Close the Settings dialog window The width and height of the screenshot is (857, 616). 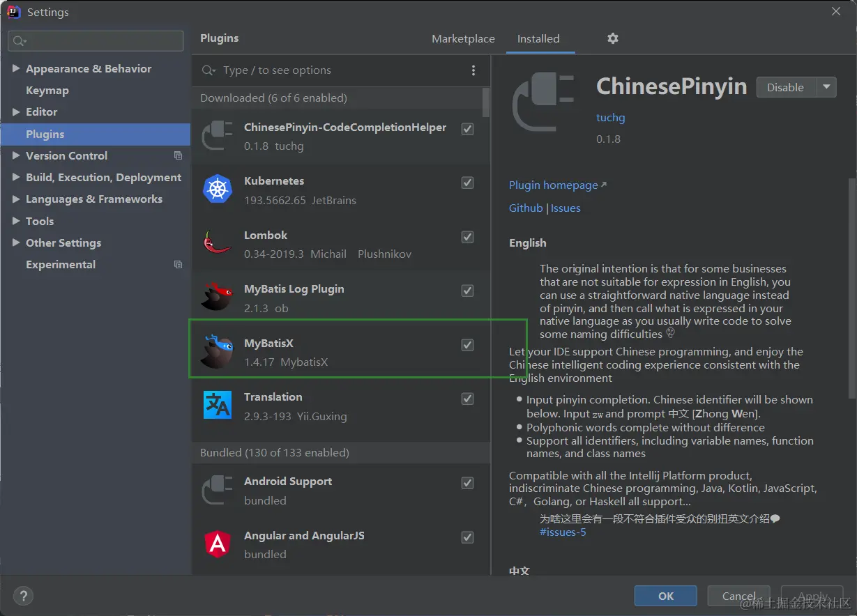pos(836,12)
